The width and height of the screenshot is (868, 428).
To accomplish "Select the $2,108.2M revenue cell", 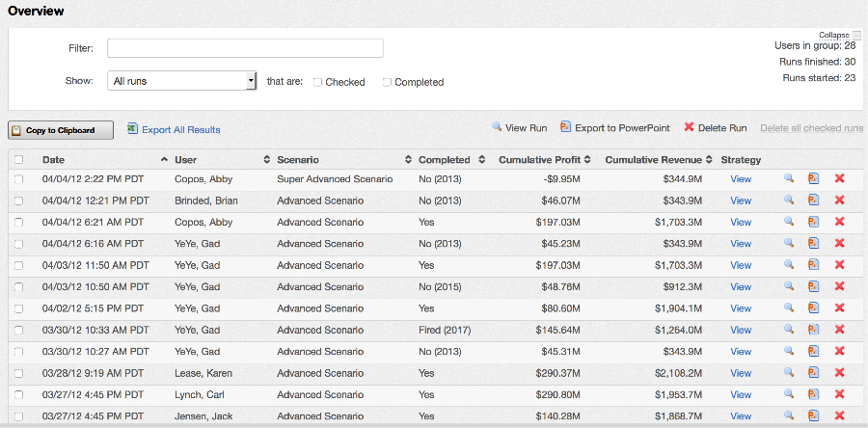I will pyautogui.click(x=678, y=373).
